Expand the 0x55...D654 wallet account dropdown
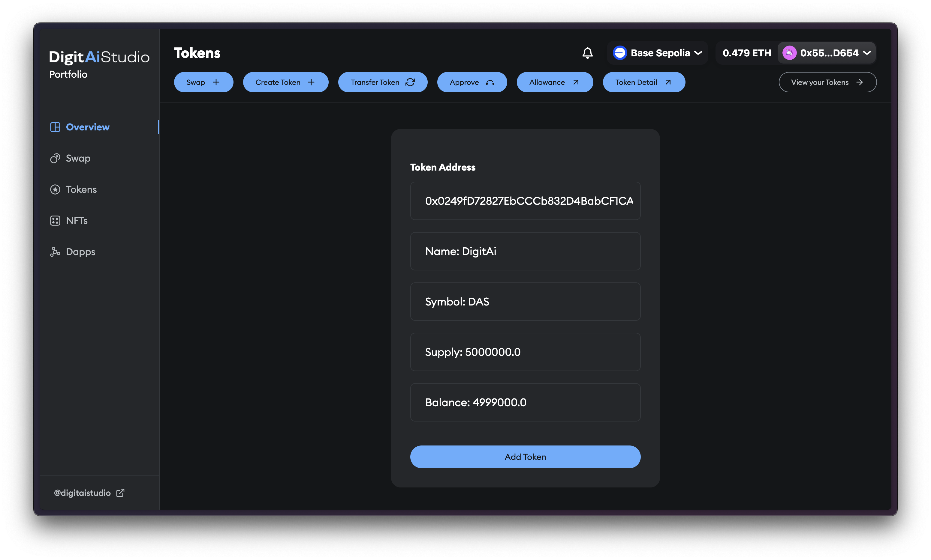The image size is (931, 560). [867, 53]
